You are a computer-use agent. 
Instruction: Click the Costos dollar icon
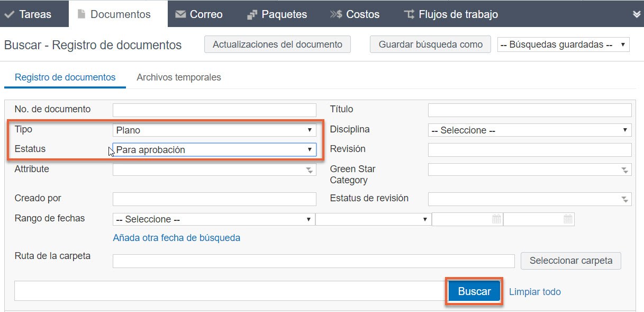coord(336,14)
